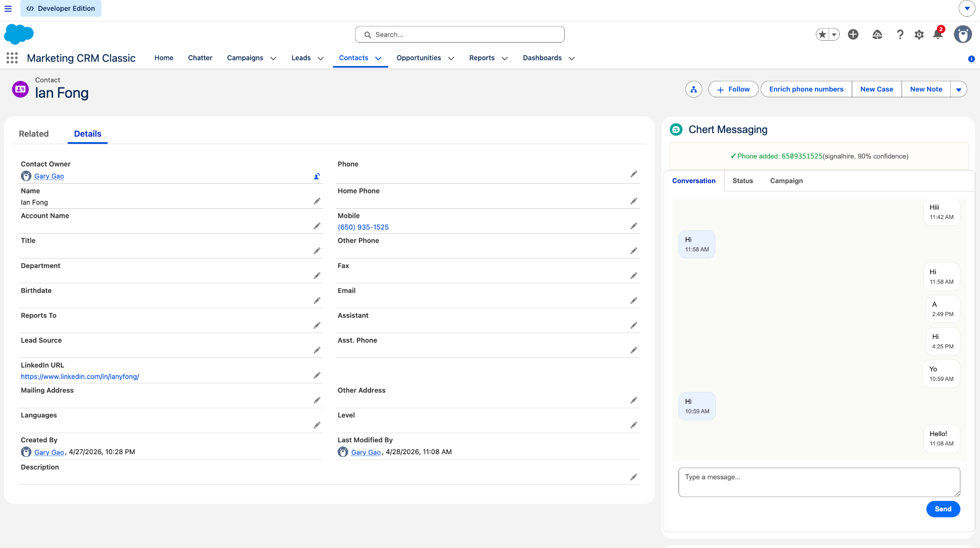Create a New Case
Image resolution: width=980 pixels, height=548 pixels.
click(x=877, y=89)
